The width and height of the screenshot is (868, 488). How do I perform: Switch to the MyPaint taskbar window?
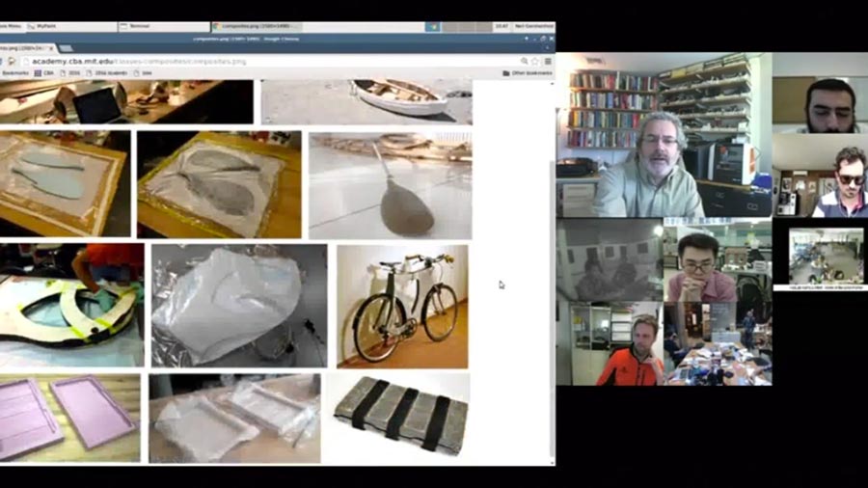[x=70, y=26]
